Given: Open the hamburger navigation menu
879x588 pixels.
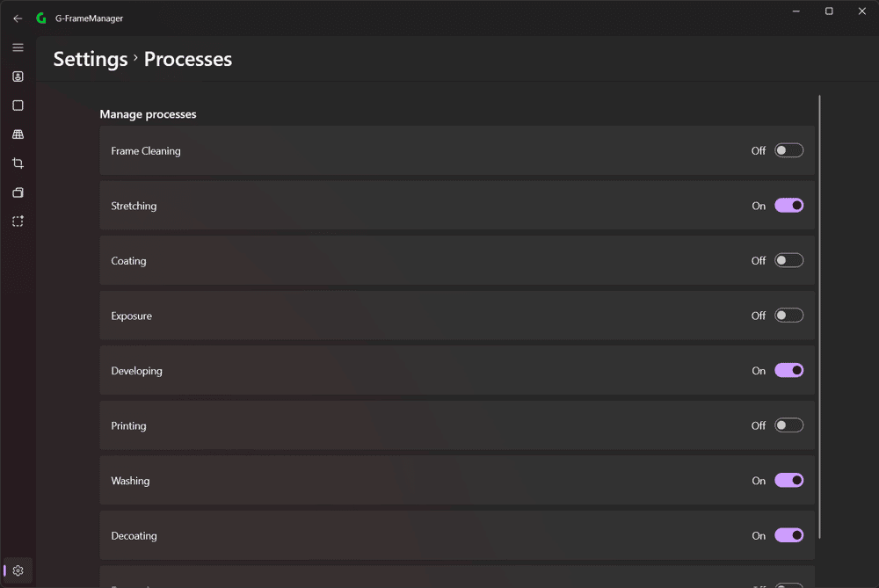Looking at the screenshot, I should [x=18, y=47].
